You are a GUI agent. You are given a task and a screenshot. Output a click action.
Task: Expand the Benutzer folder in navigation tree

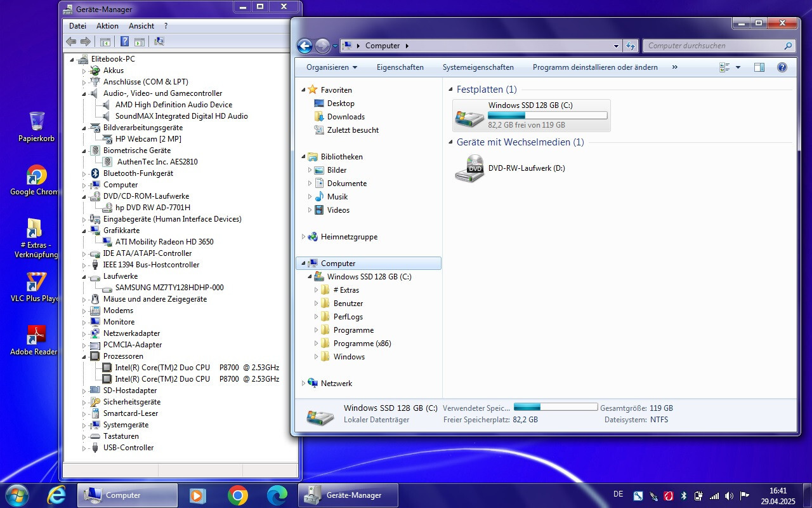[x=317, y=304]
